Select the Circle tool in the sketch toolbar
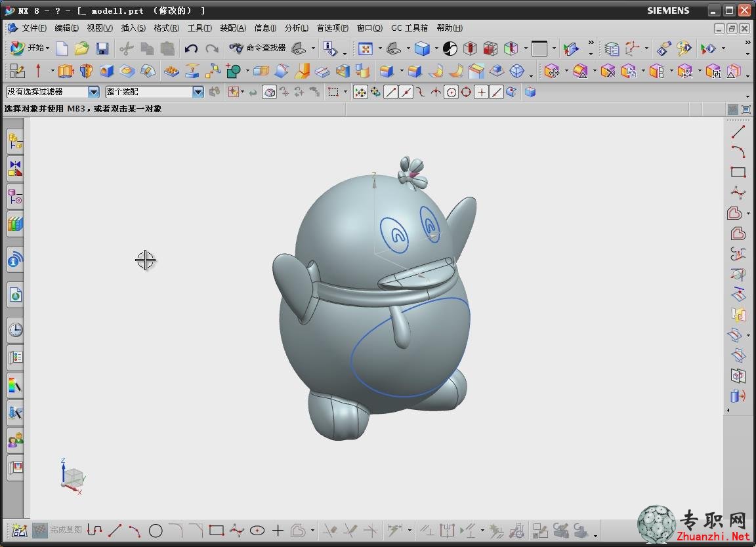The image size is (756, 547). point(156,531)
